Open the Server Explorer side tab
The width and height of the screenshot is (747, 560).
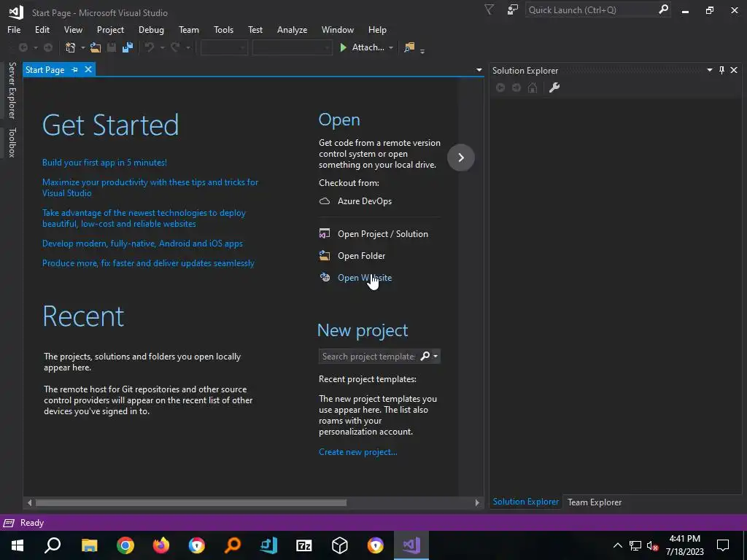12,90
